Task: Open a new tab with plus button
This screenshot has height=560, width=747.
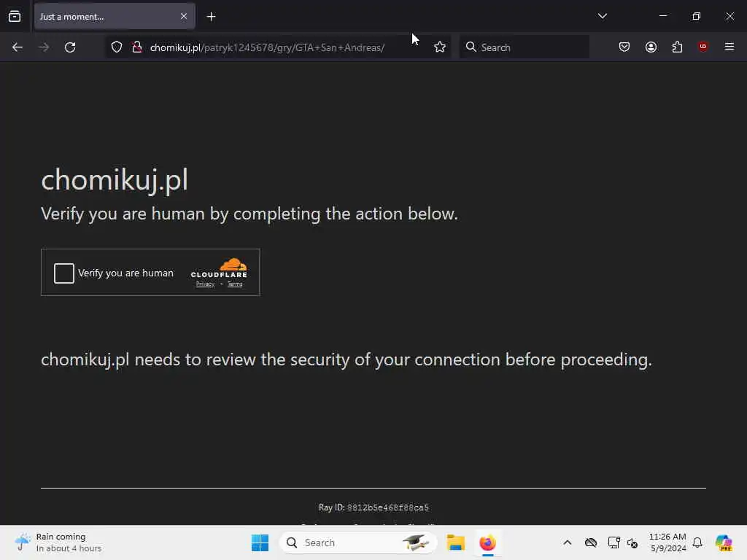Action: [x=211, y=17]
